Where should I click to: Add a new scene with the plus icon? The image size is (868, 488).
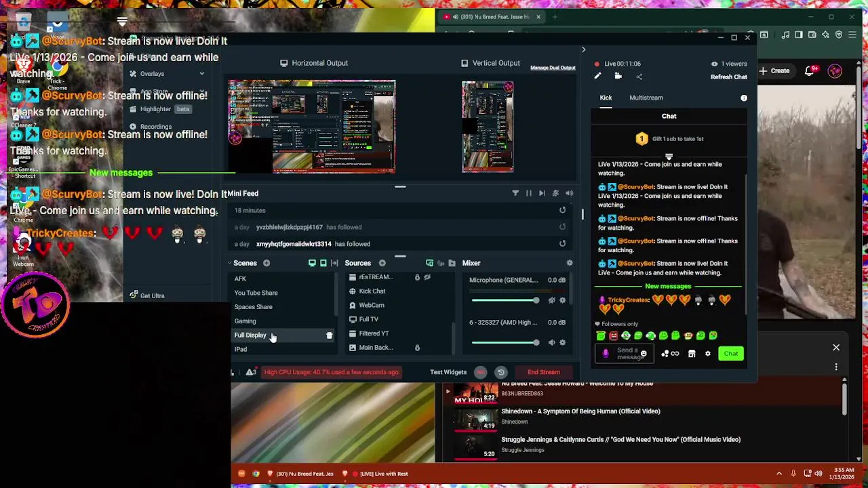click(x=267, y=263)
